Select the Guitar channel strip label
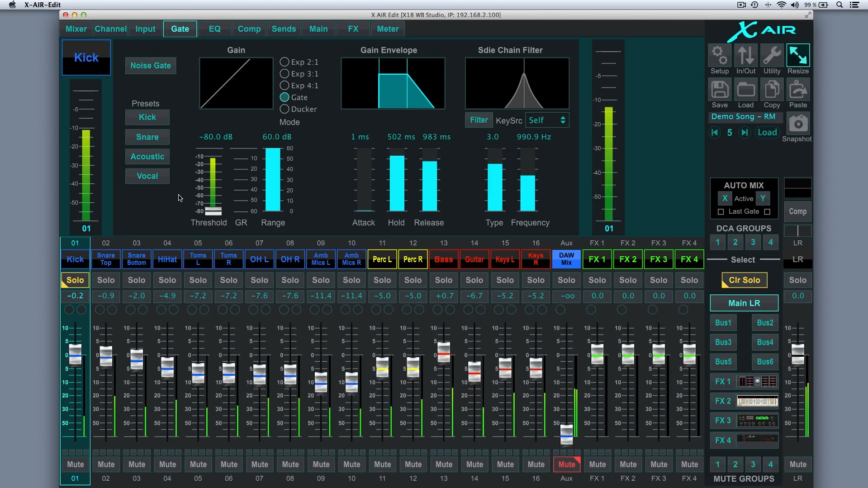Viewport: 868px width, 488px height. (474, 259)
